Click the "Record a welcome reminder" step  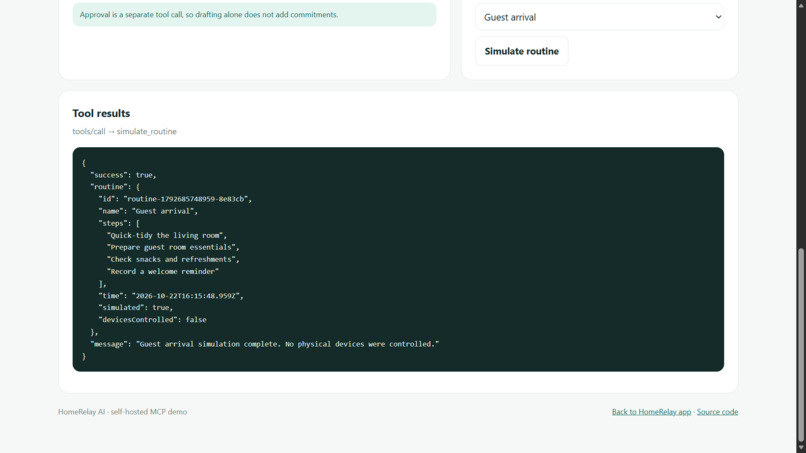(162, 271)
